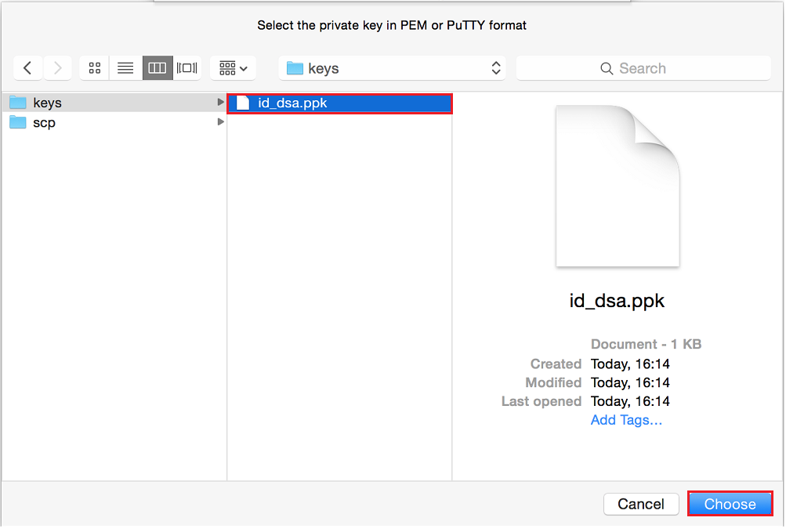Expand the keys folder disclosure arrow

(221, 103)
